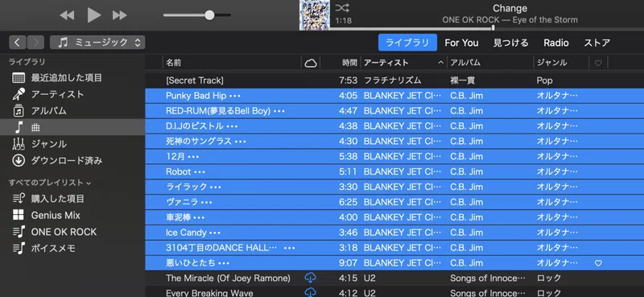Go back with the left chevron button
This screenshot has width=644, height=297.
pos(17,43)
